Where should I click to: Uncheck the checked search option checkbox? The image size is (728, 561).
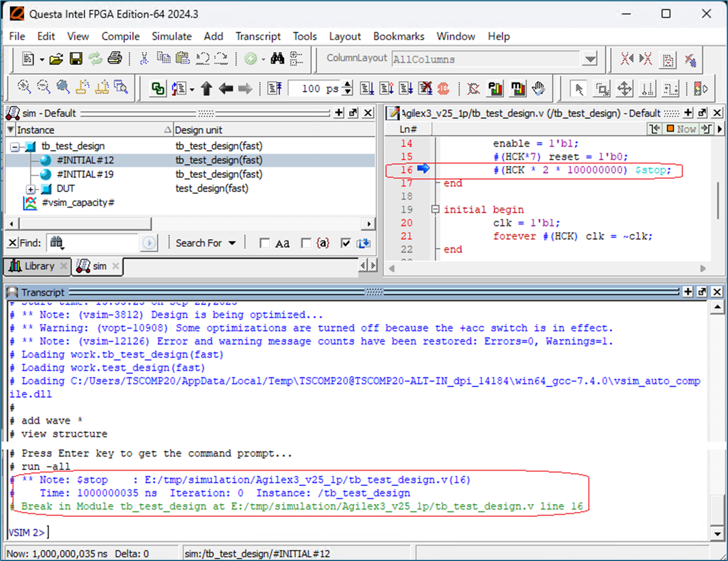pyautogui.click(x=345, y=243)
